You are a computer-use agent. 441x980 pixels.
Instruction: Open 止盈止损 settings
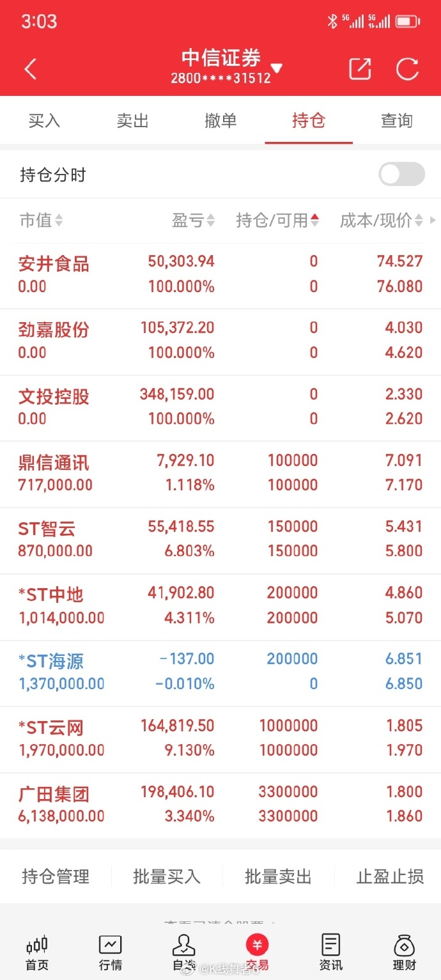coord(390,876)
